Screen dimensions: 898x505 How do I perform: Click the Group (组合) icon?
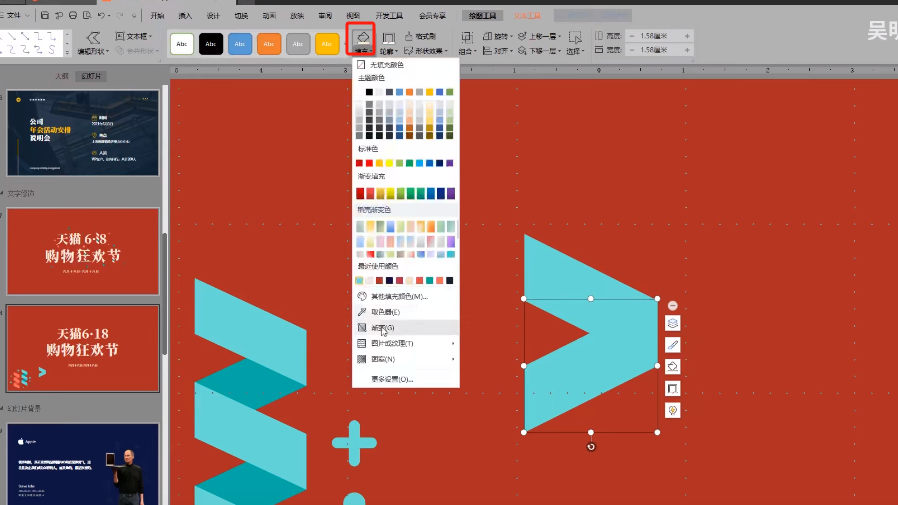click(467, 38)
